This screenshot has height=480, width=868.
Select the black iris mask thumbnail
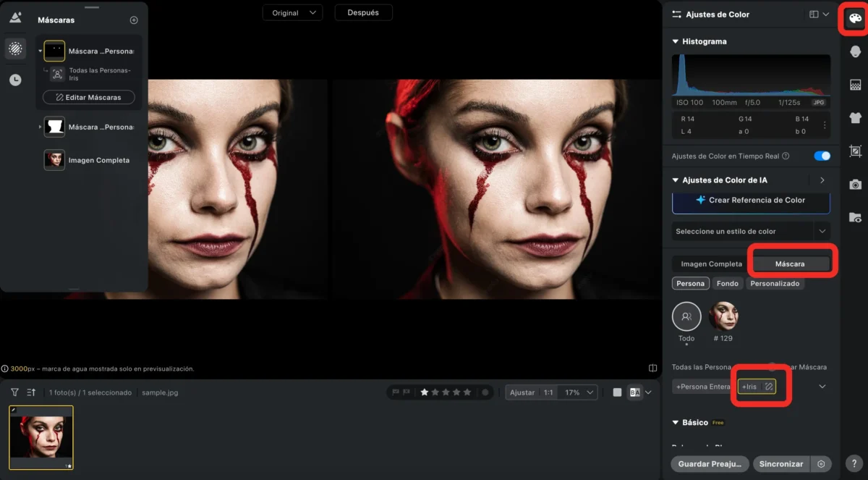54,51
